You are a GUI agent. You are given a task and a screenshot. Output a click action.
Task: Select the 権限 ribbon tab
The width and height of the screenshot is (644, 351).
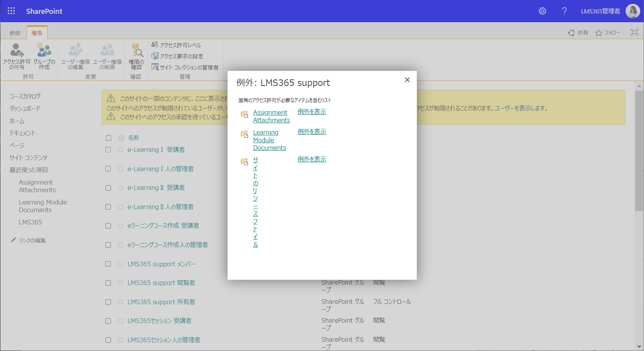pos(37,33)
